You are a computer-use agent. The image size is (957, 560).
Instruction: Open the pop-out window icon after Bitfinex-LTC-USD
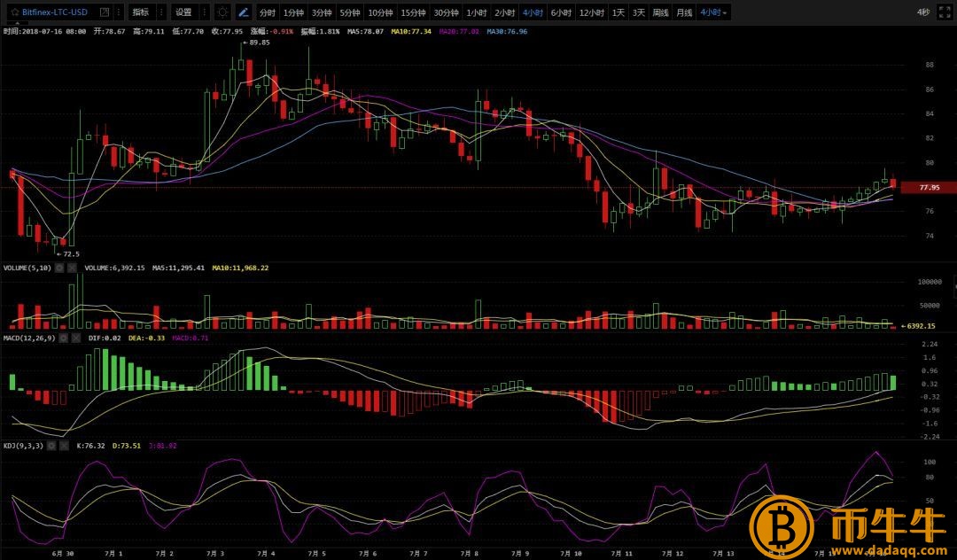(x=105, y=12)
